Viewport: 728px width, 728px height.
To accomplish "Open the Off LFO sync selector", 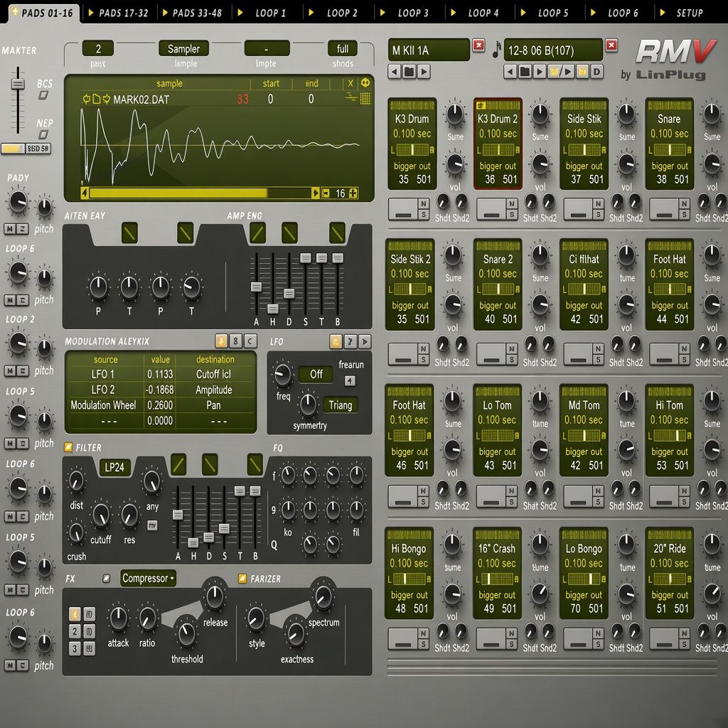I will tap(316, 374).
